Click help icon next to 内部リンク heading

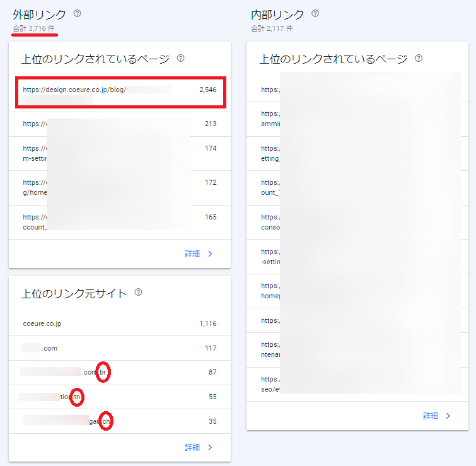[315, 13]
